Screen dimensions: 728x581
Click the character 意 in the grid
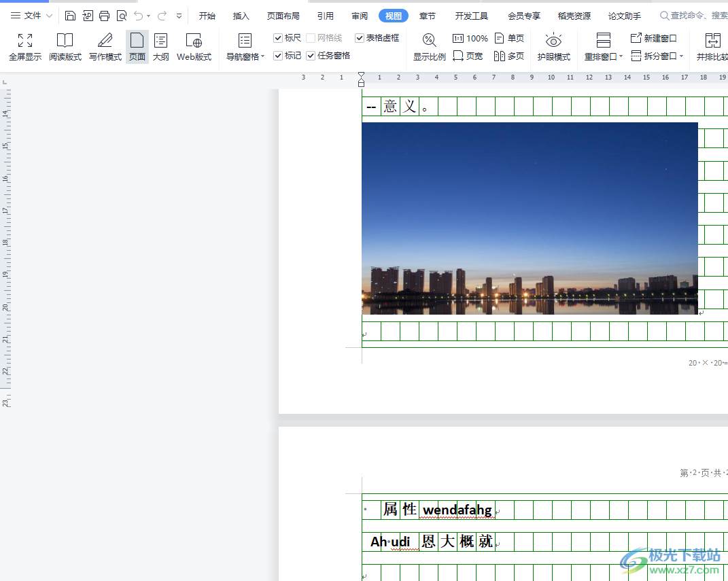coord(390,106)
